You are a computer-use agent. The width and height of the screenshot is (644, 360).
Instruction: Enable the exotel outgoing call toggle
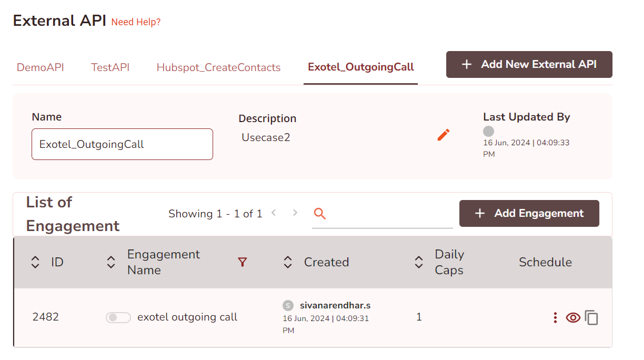pyautogui.click(x=118, y=317)
